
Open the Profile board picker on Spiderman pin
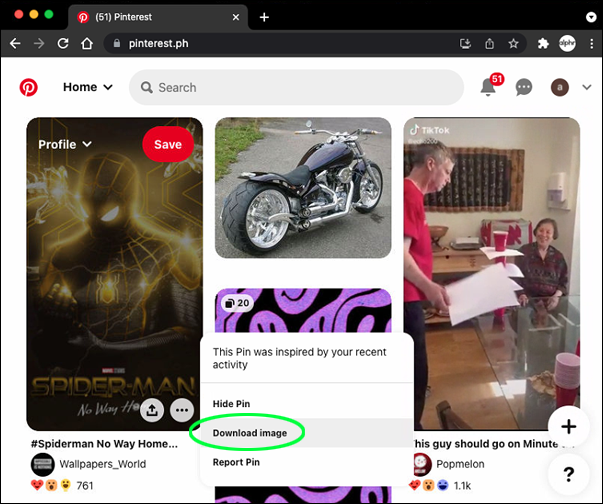pos(65,144)
